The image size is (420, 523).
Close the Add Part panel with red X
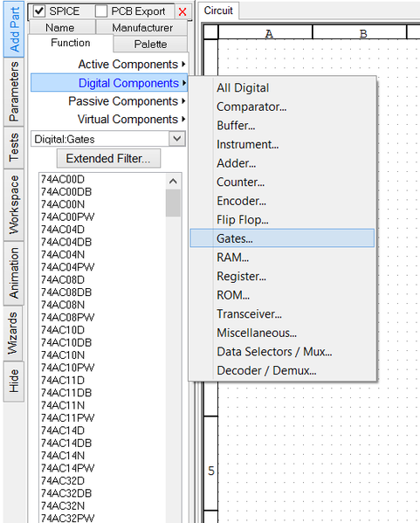(x=182, y=12)
